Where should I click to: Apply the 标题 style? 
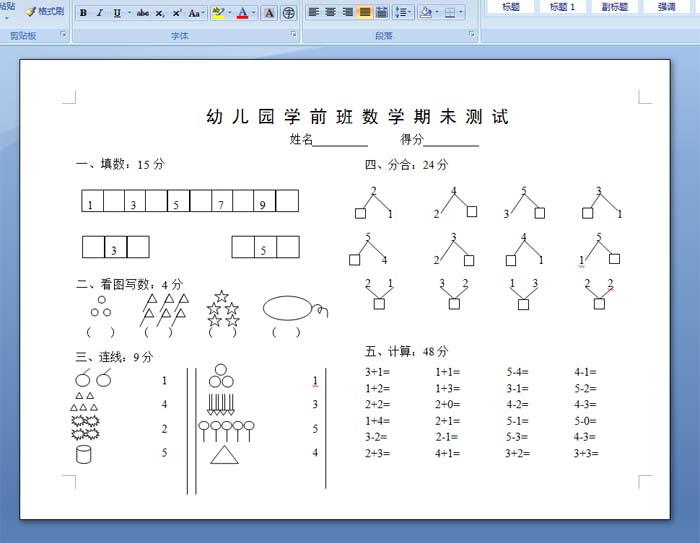tap(511, 7)
